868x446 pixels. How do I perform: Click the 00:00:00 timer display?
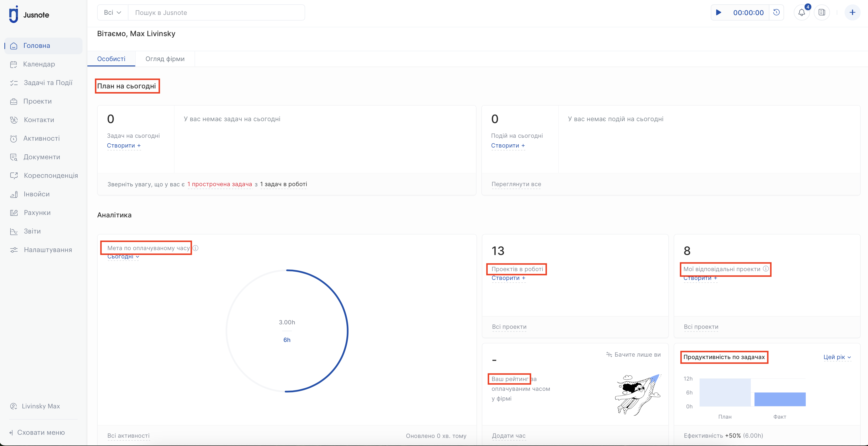(748, 12)
